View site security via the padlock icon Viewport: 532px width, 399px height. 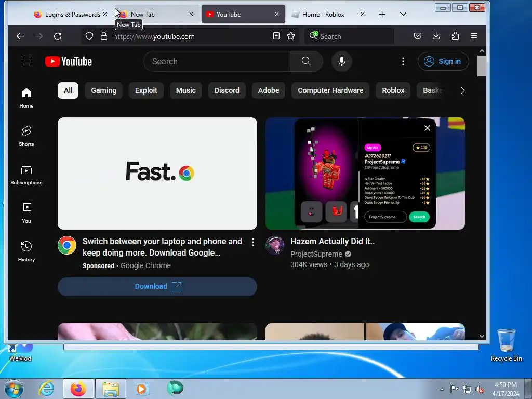pos(104,36)
